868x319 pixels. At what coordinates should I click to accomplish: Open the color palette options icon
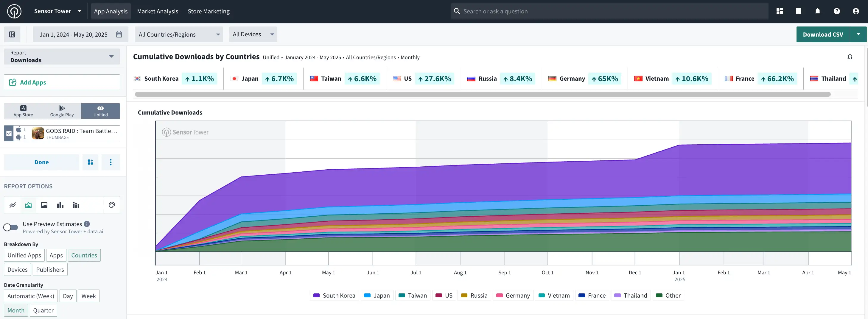click(112, 205)
